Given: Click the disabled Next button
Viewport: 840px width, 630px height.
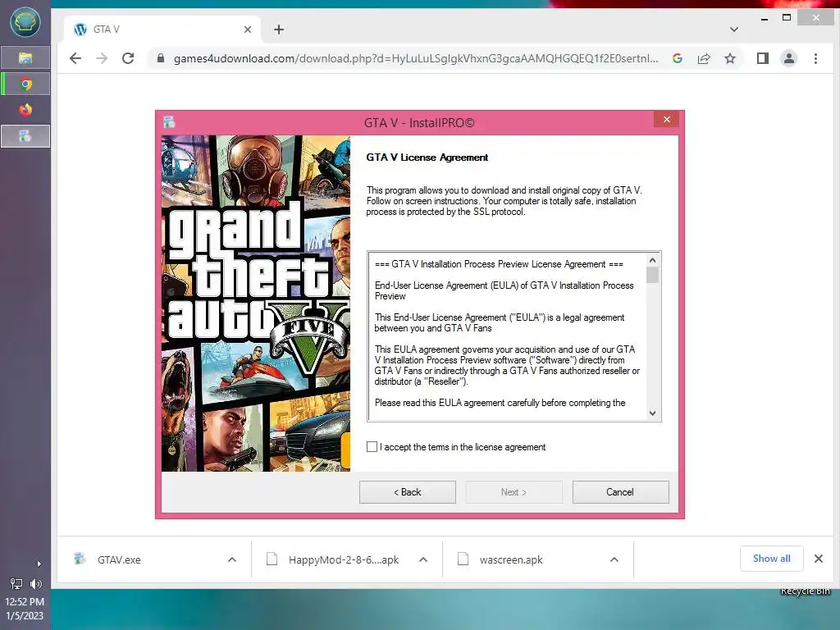Looking at the screenshot, I should point(514,492).
